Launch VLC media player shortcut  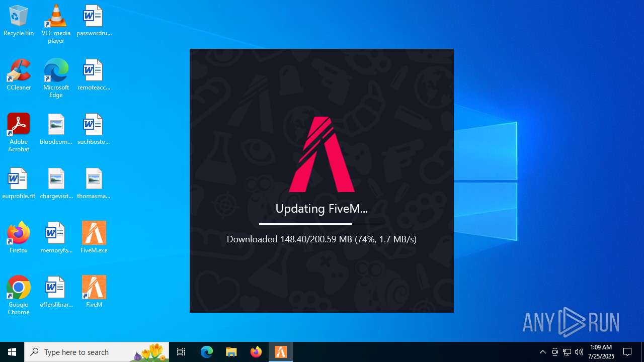[56, 24]
